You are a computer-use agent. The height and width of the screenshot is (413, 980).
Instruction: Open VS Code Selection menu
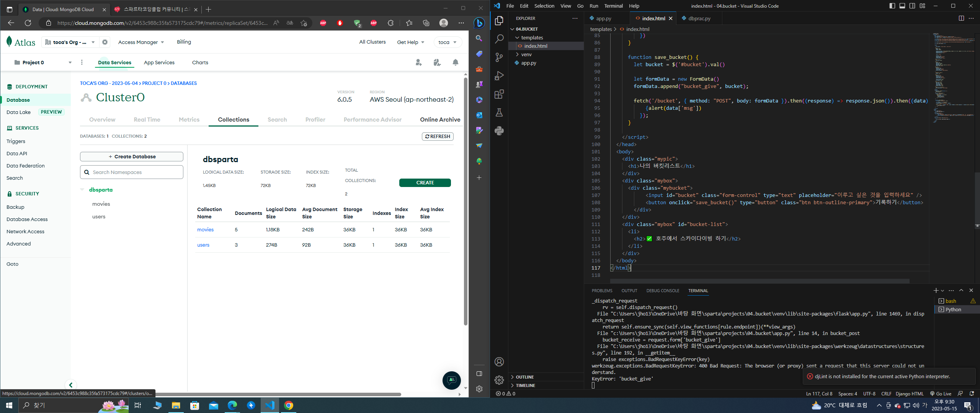[544, 6]
